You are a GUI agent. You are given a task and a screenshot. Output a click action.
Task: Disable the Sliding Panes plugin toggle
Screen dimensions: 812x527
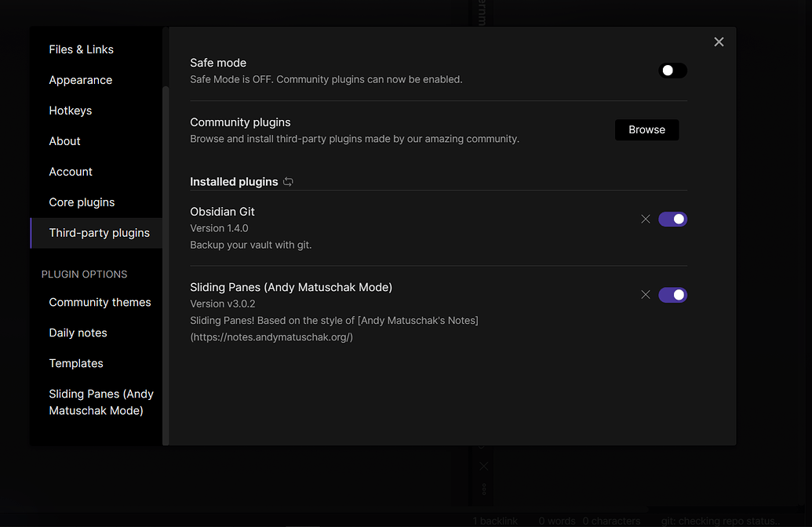tap(672, 295)
